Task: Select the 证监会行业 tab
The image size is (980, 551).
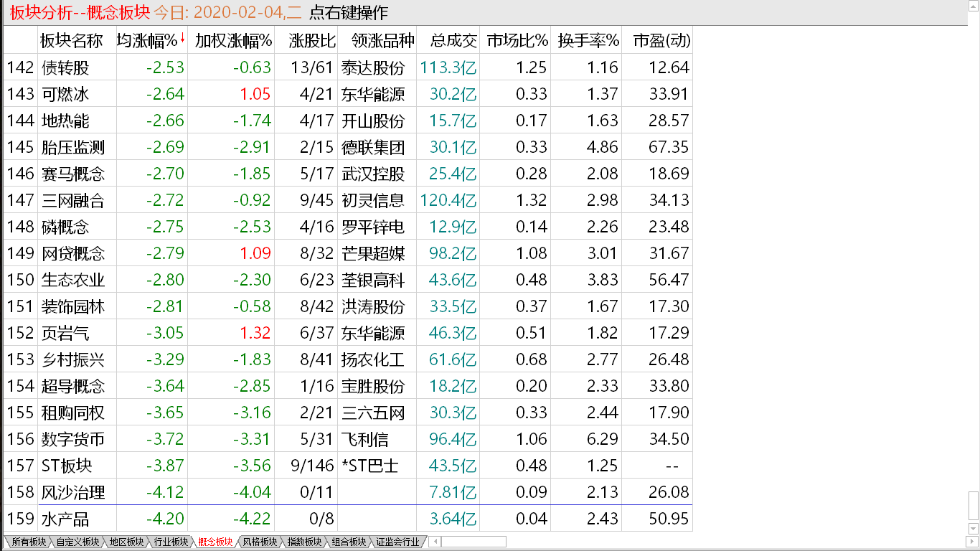Action: coord(397,542)
